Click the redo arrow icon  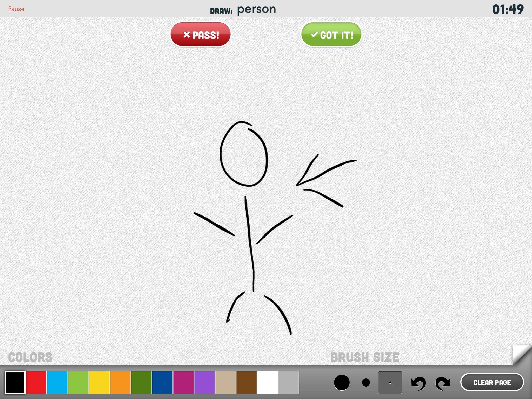coord(443,383)
